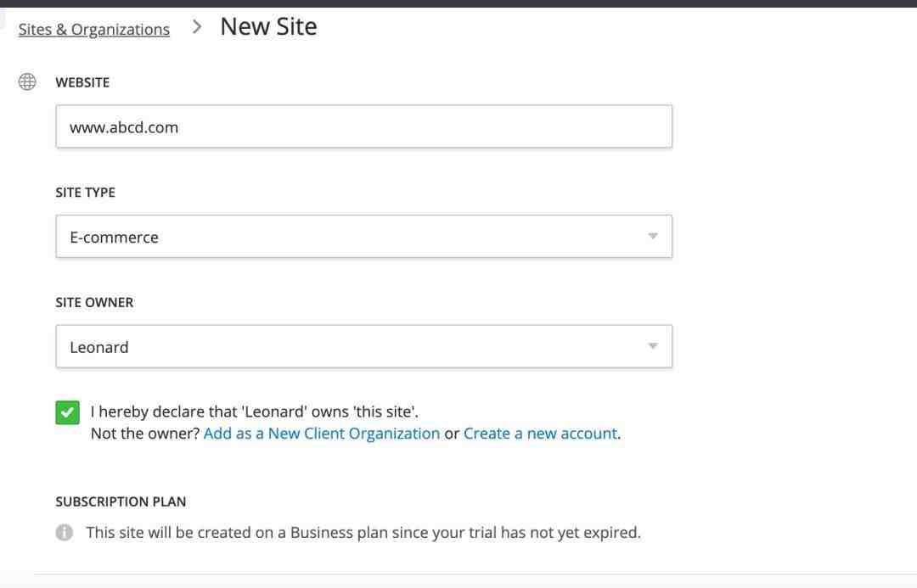The height and width of the screenshot is (588, 917).
Task: Click the SITE OWNER field label
Action: [x=95, y=302]
